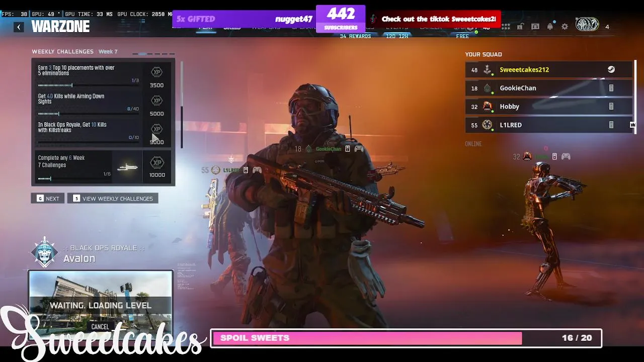The height and width of the screenshot is (362, 644).
Task: Click the '12D 12H' event timer
Action: (x=397, y=36)
